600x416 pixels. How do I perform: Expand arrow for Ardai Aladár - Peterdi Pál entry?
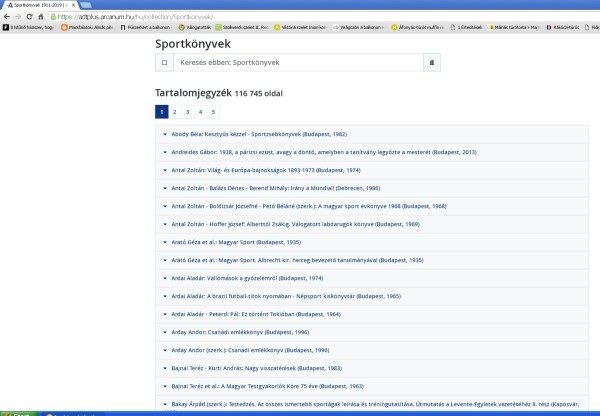165,314
